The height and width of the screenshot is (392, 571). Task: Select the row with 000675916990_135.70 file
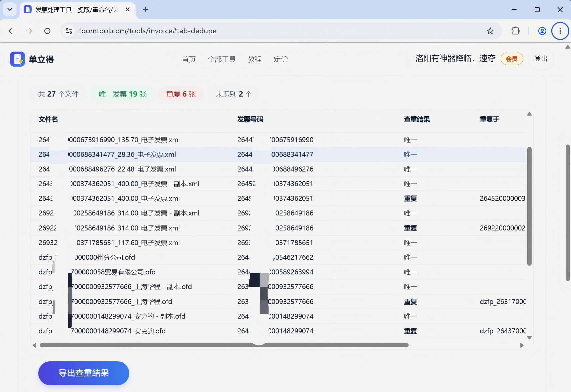pos(278,140)
